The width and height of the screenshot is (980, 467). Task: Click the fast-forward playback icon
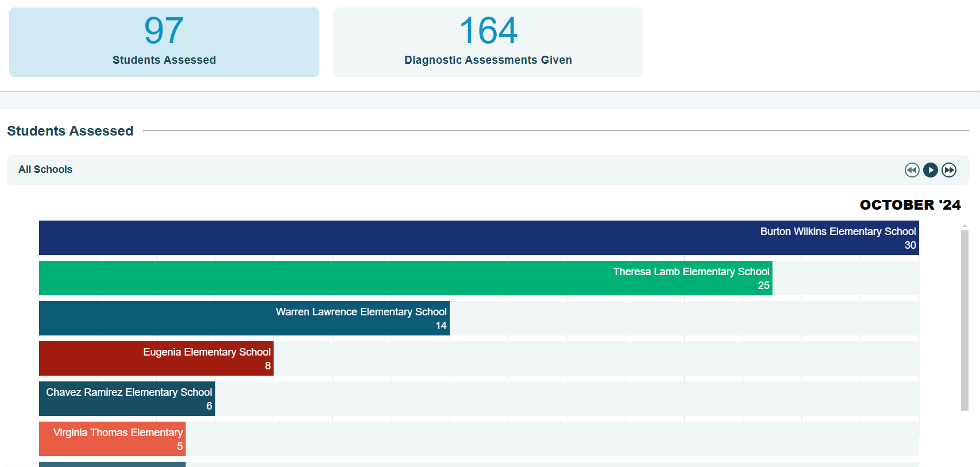(x=949, y=170)
